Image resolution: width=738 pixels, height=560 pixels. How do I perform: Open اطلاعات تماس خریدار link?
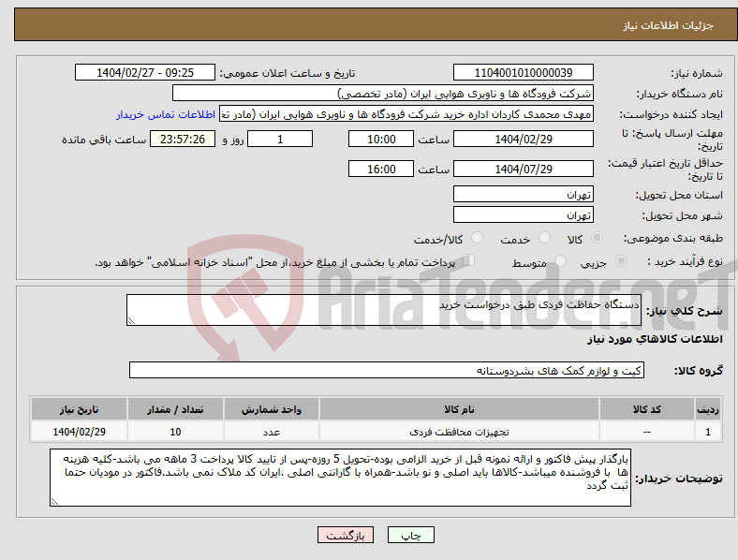[x=166, y=114]
